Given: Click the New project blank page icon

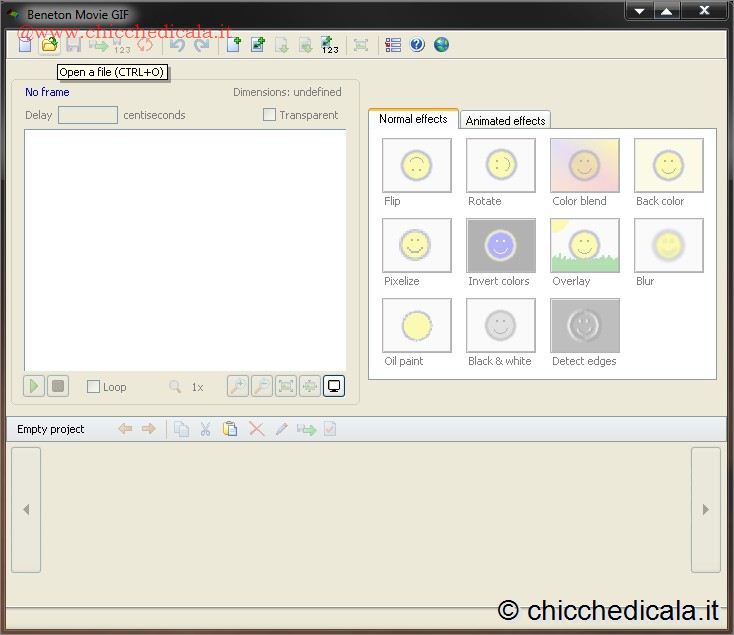Looking at the screenshot, I should click(x=25, y=45).
